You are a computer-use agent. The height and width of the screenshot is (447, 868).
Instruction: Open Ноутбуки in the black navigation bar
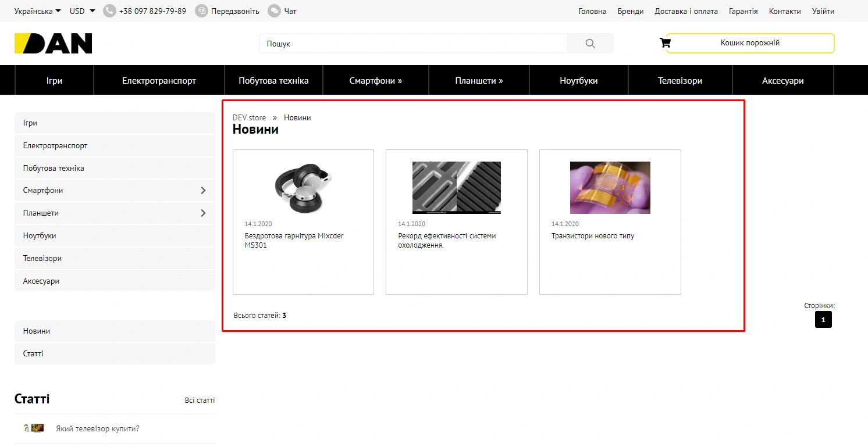[x=578, y=81]
